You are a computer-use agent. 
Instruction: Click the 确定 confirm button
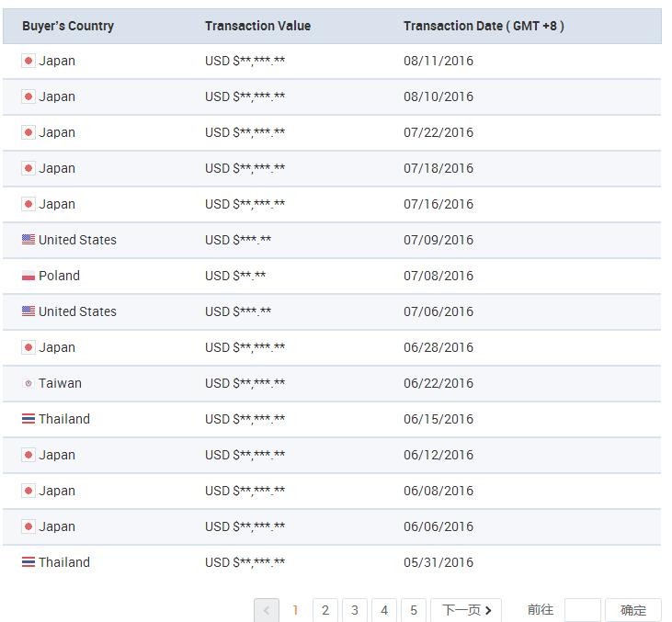click(x=633, y=610)
